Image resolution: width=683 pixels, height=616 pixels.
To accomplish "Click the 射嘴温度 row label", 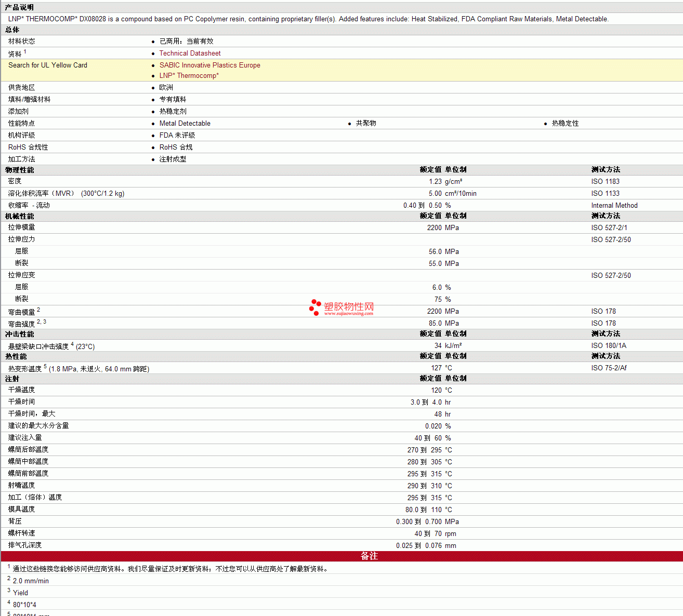I will (21, 486).
